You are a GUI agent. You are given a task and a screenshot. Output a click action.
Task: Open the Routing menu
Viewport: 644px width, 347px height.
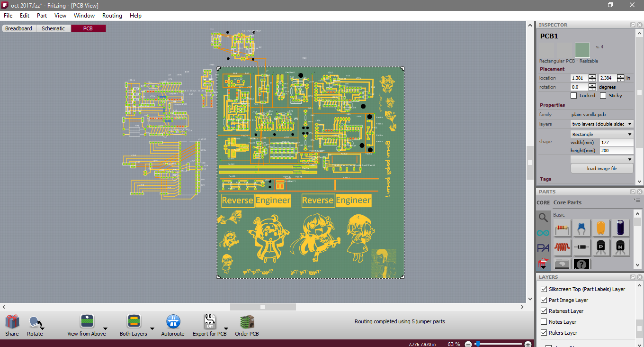tap(112, 16)
